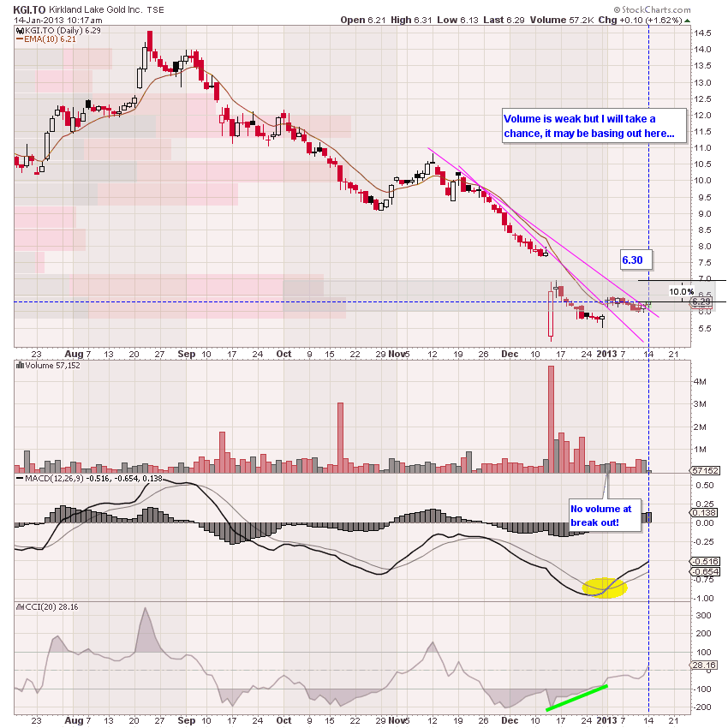Viewport: 728px width, 728px height.
Task: Click the 'No volume at break out!' note
Action: (605, 516)
